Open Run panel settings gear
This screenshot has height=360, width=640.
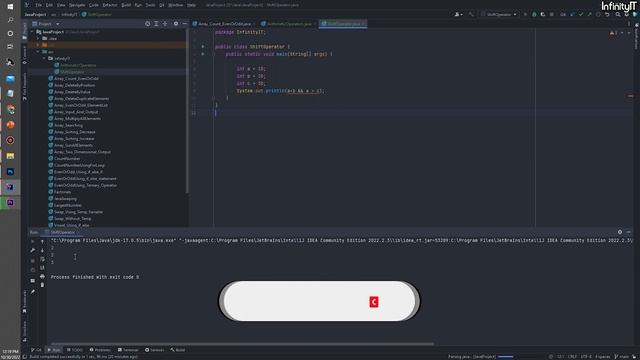pyautogui.click(x=620, y=232)
